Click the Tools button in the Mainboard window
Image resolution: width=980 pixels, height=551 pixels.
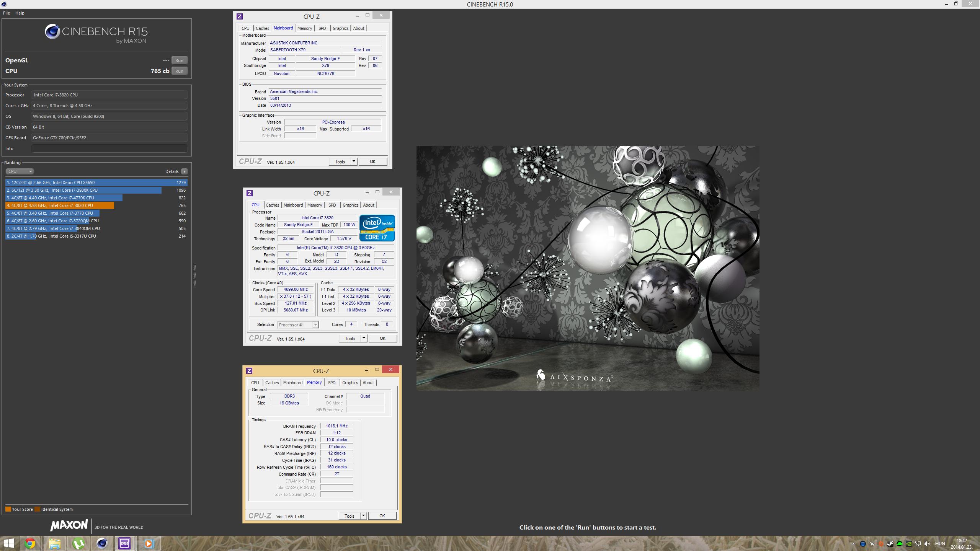click(x=340, y=161)
